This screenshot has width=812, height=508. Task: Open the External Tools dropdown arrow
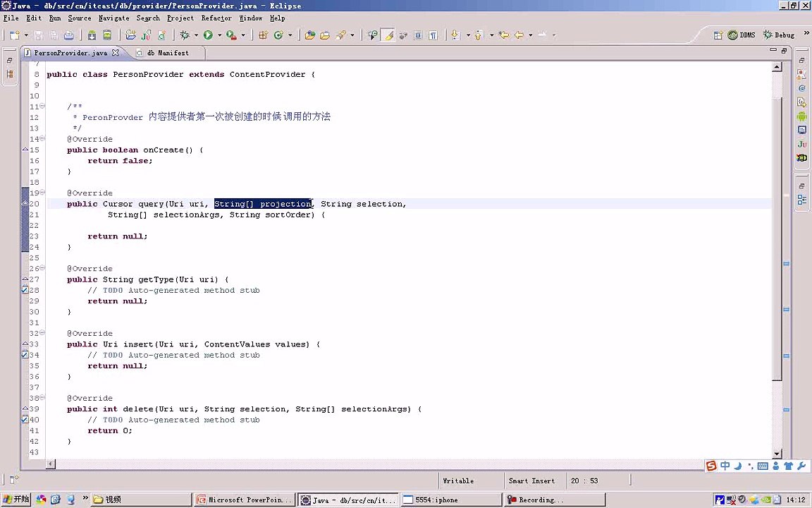tap(243, 35)
